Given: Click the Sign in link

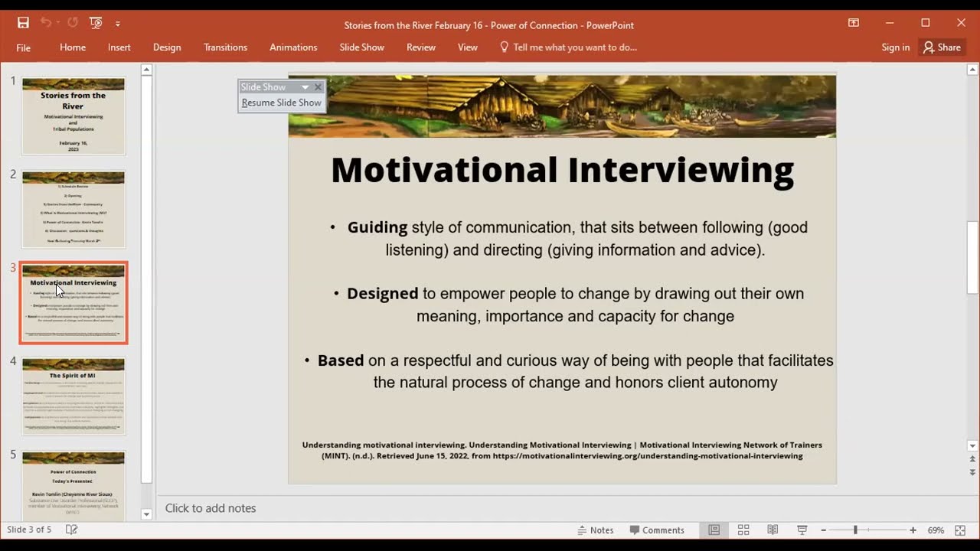Looking at the screenshot, I should [x=895, y=47].
